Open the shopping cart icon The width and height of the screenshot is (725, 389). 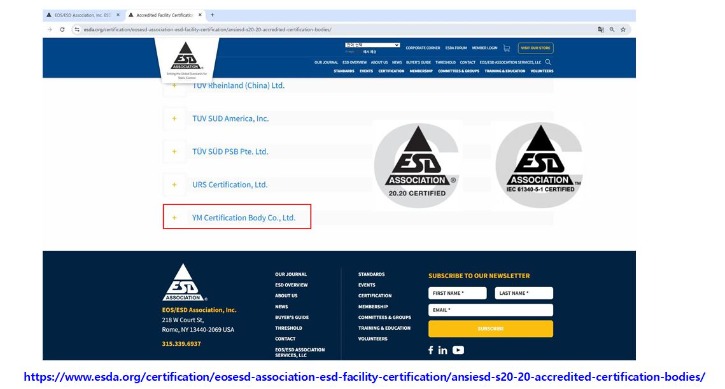pos(507,48)
